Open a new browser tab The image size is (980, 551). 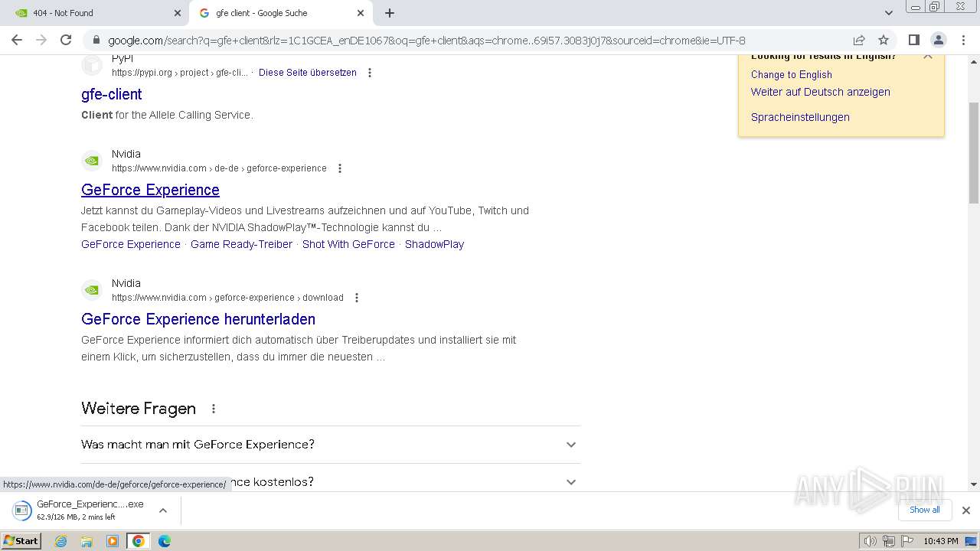tap(390, 13)
